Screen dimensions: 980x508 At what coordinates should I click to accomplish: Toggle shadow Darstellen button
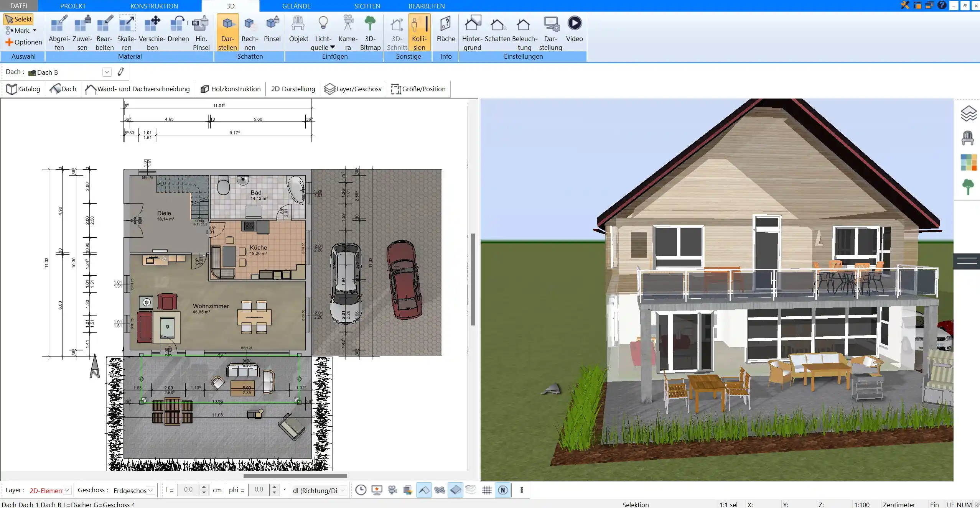(x=227, y=33)
